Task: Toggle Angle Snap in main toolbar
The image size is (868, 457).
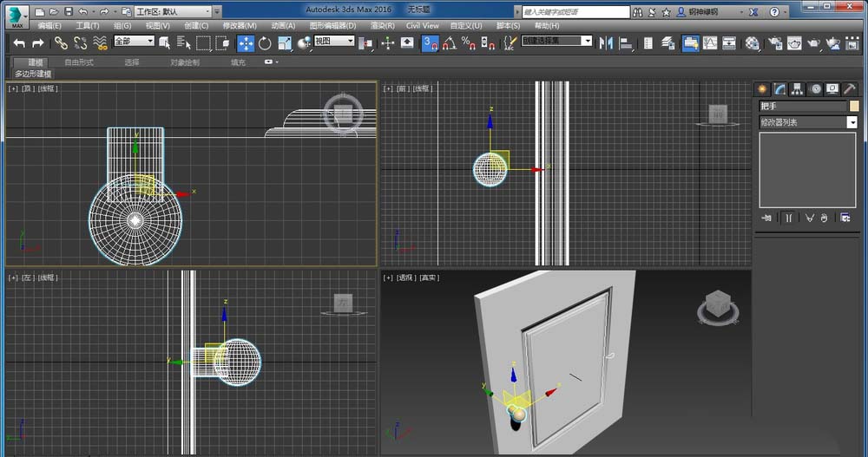Action: tap(449, 43)
